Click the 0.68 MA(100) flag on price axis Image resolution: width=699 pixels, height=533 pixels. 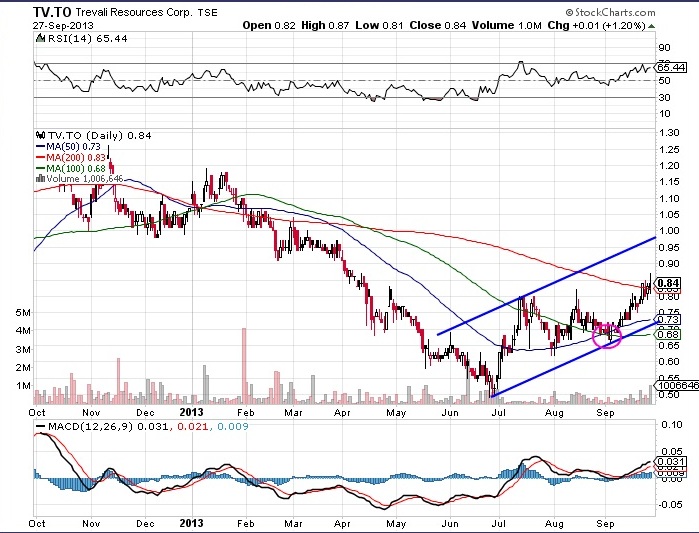click(x=667, y=334)
